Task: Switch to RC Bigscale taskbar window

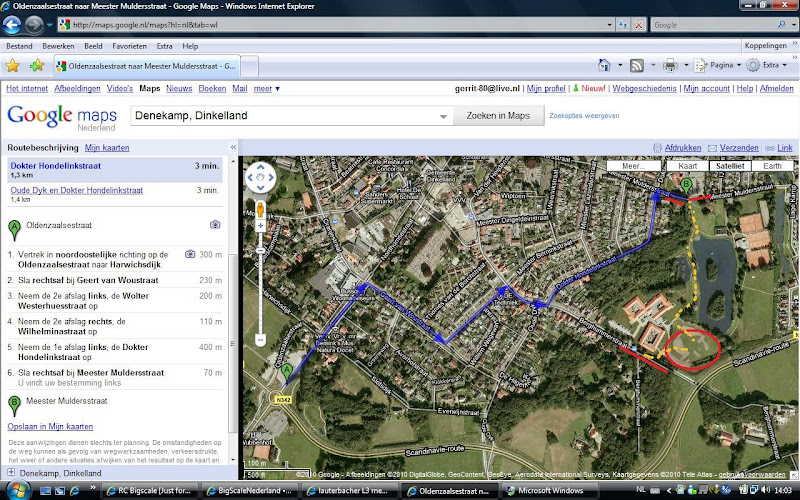Action: (149, 491)
